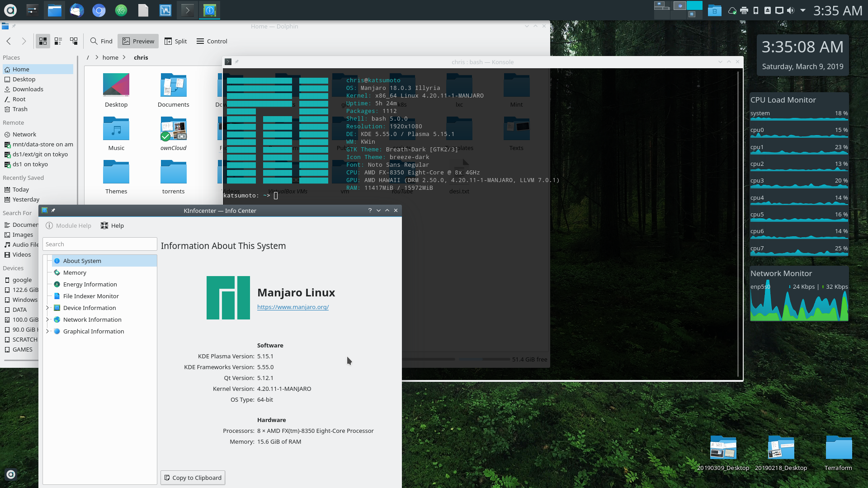This screenshot has height=488, width=868.
Task: Expand the Device Information tree node
Action: 47,308
